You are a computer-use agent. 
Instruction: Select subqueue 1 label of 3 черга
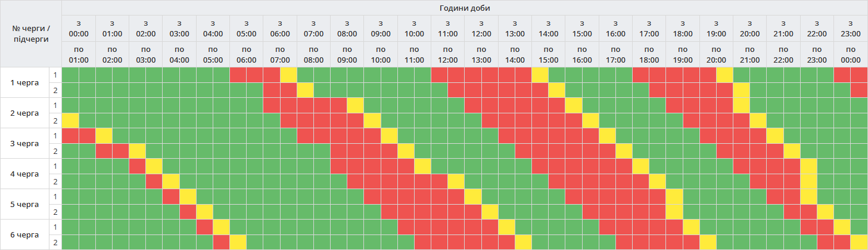tap(55, 136)
